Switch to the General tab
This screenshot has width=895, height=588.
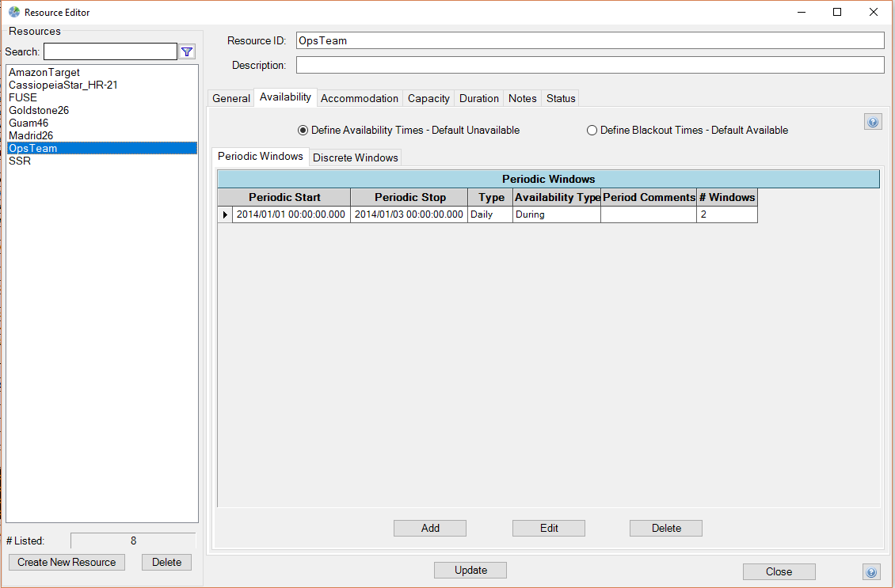pyautogui.click(x=231, y=98)
